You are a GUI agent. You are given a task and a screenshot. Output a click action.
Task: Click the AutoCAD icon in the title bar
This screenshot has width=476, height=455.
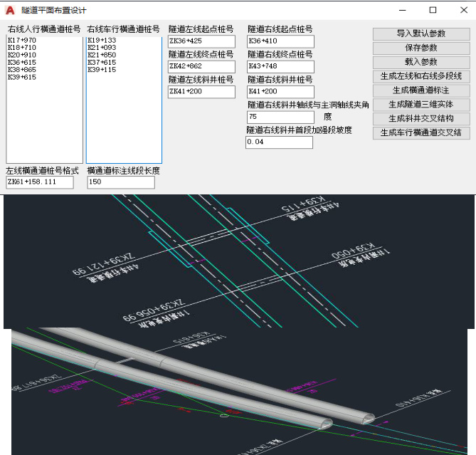click(10, 10)
